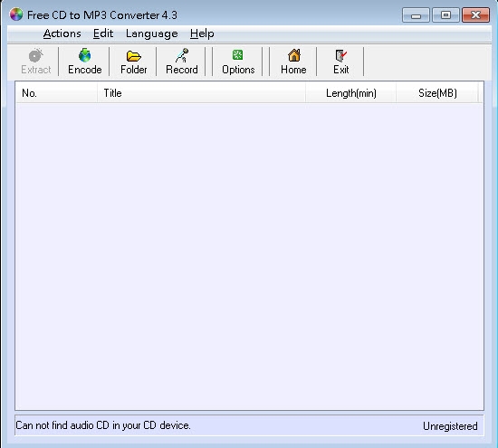This screenshot has height=448, width=498.
Task: Open the Options settings icon
Action: pos(237,55)
